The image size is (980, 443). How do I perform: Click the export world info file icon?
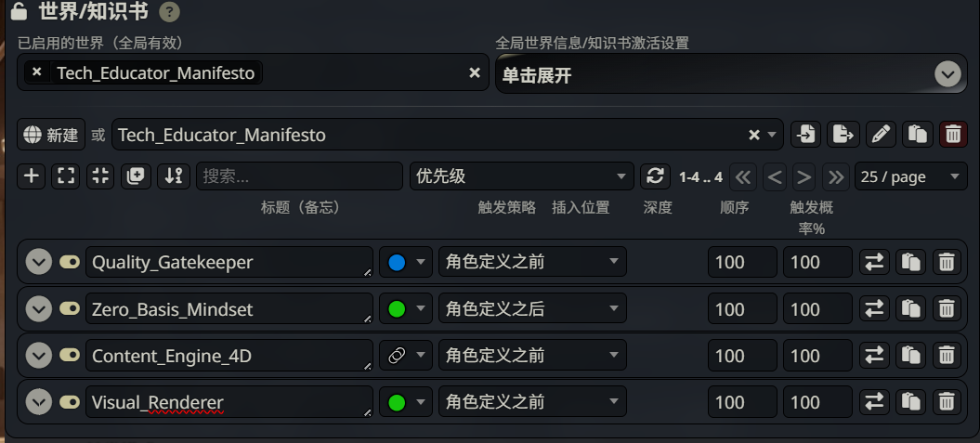pos(843,135)
